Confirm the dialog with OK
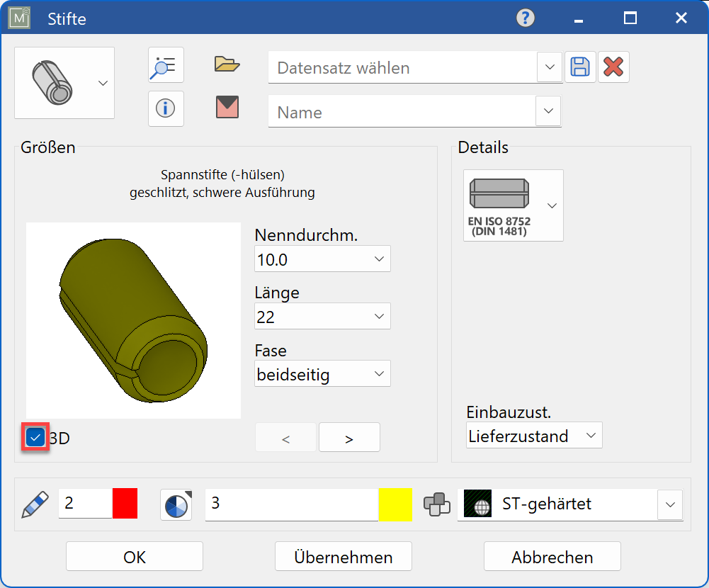This screenshot has height=588, width=709. 133,556
